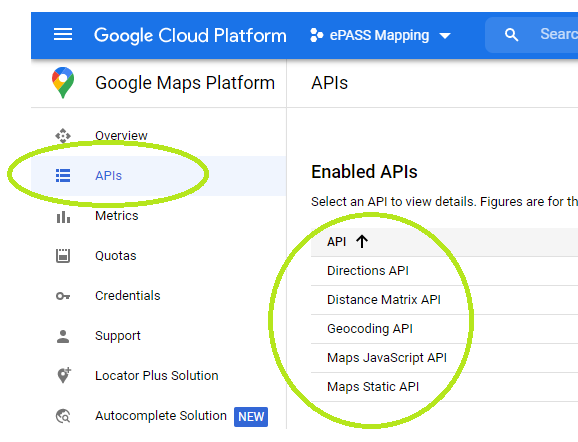Screen dimensions: 578x442
Task: Click the Autocomplete Solution globe-search icon
Action: 63,416
